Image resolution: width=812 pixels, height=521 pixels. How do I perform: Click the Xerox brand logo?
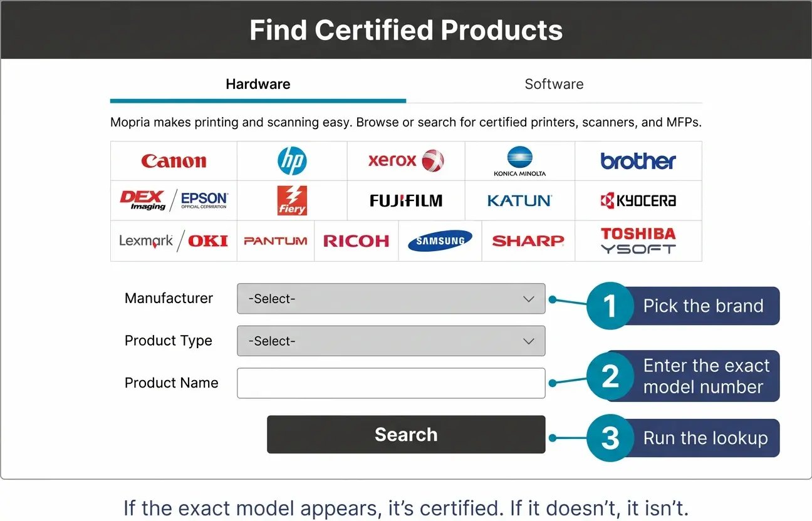pyautogui.click(x=406, y=161)
